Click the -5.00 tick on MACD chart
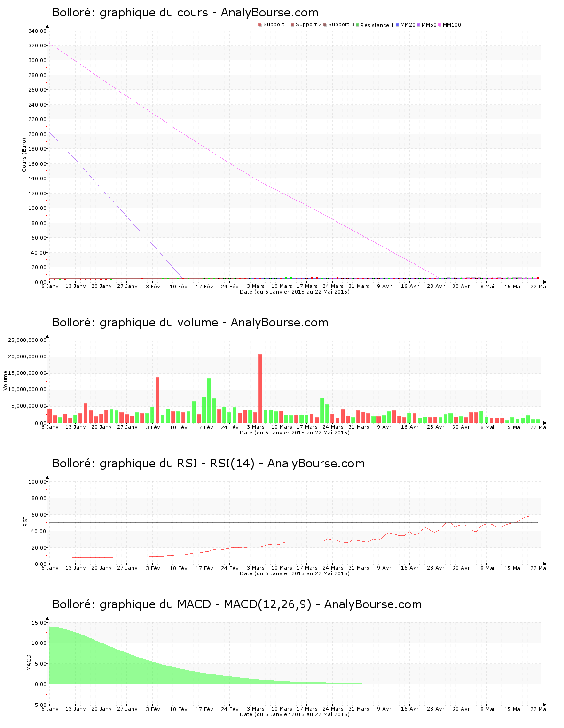Viewport: 564px width, 728px height. click(39, 705)
